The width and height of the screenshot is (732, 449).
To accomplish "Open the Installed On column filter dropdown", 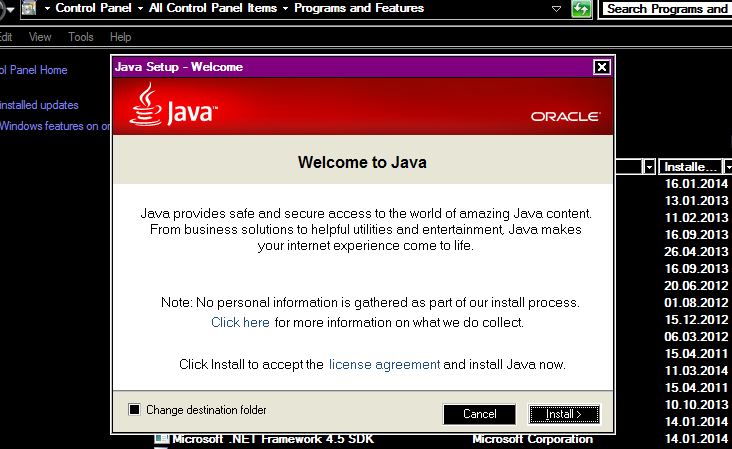I will (728, 166).
